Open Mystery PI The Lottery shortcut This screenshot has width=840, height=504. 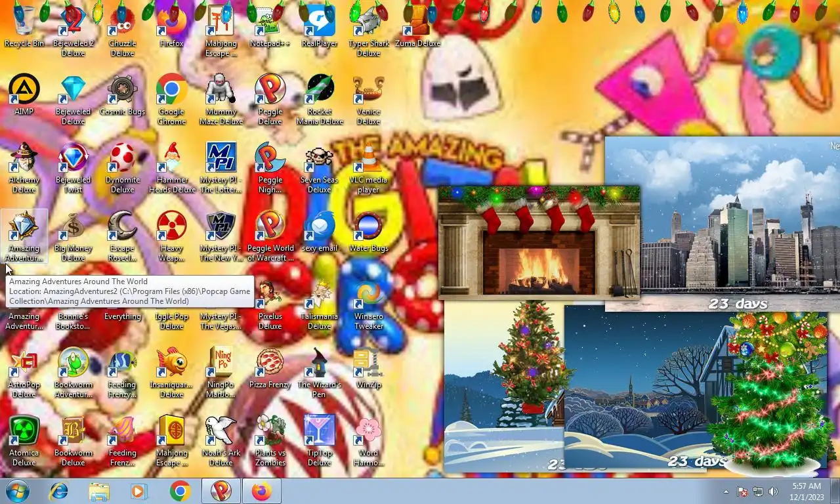tap(221, 168)
